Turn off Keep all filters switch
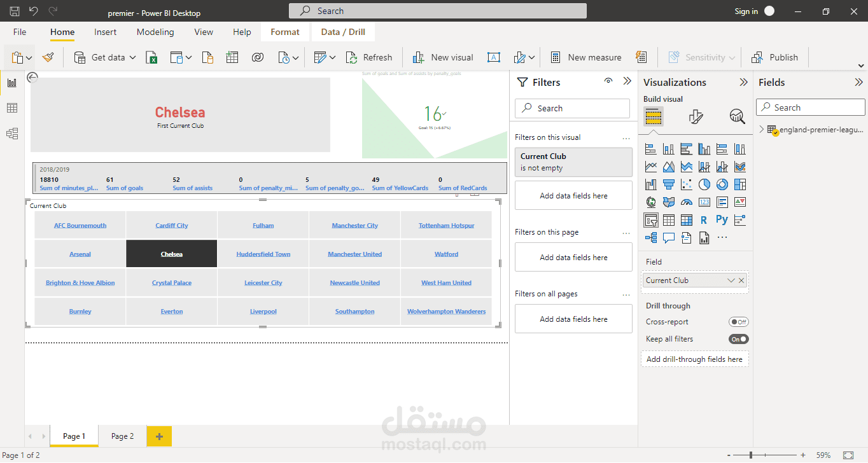Screen dimensions: 868x463 point(739,339)
